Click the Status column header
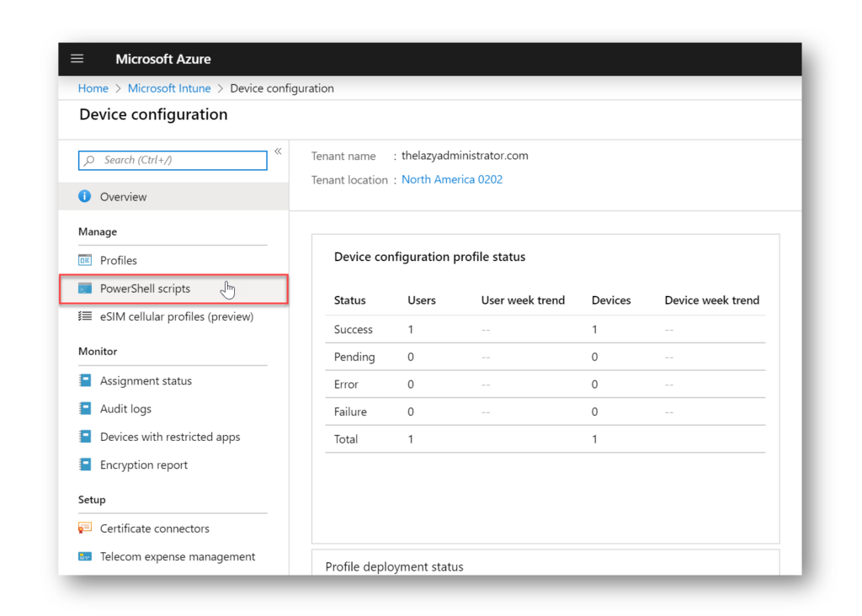The image size is (862, 616). click(349, 300)
